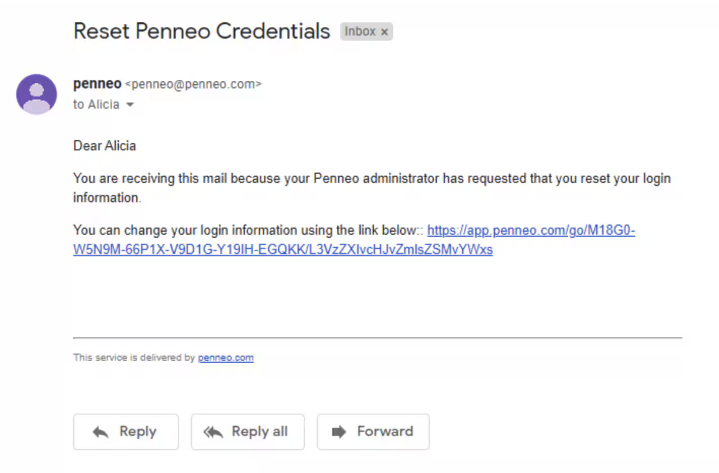Click the Dear Alicia greeting line

point(105,146)
